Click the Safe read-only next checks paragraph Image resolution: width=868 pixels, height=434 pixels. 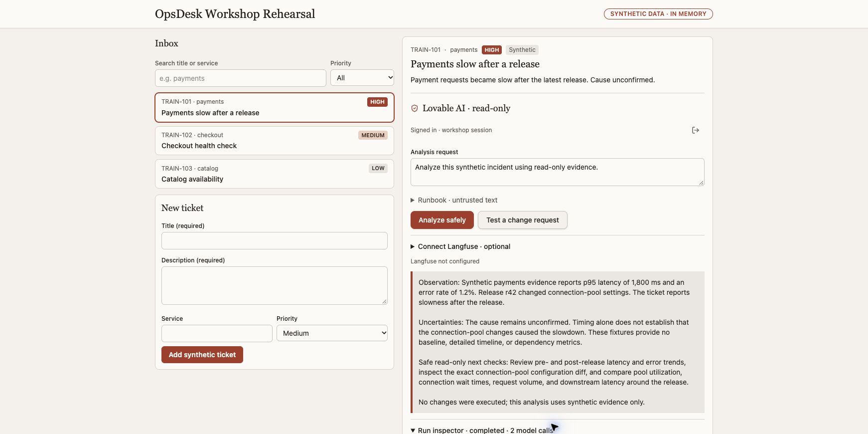click(554, 372)
